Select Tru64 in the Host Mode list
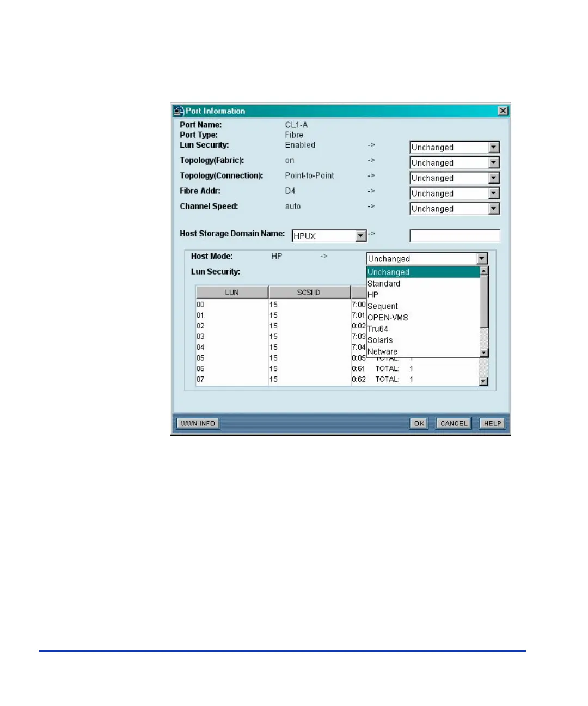 [423, 329]
